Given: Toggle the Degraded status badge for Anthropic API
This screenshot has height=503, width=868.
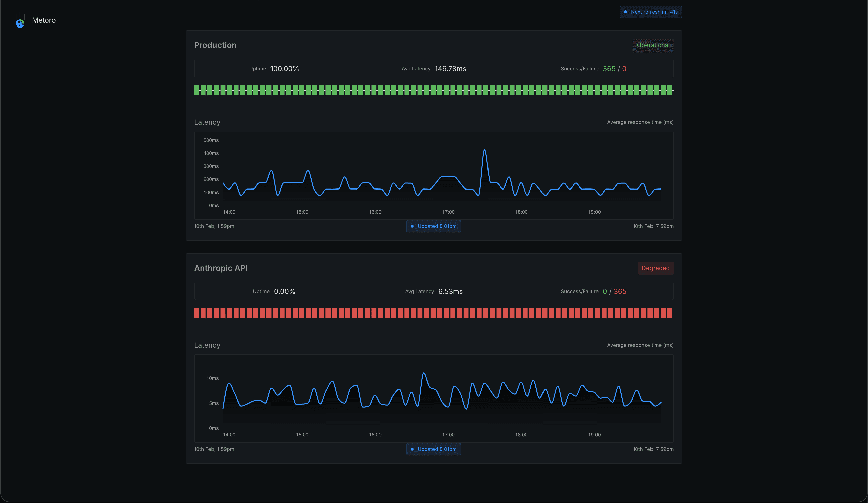Looking at the screenshot, I should click(x=656, y=268).
